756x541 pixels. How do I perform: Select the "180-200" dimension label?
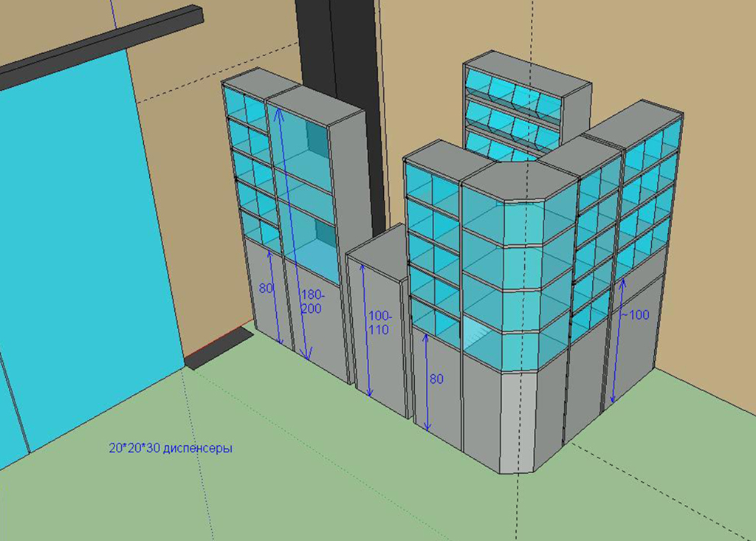click(x=311, y=303)
